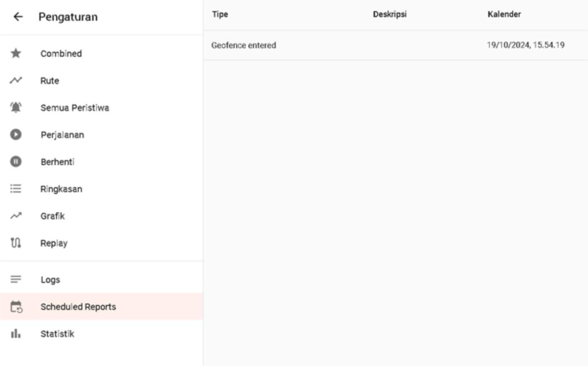Open the Statistik bar chart icon
Viewport: 588px width, 366px height.
click(16, 334)
